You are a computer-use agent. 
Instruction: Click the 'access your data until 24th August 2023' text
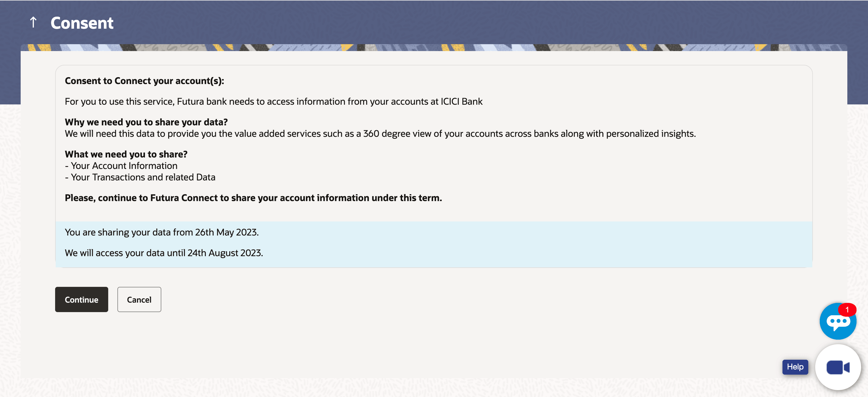[164, 253]
